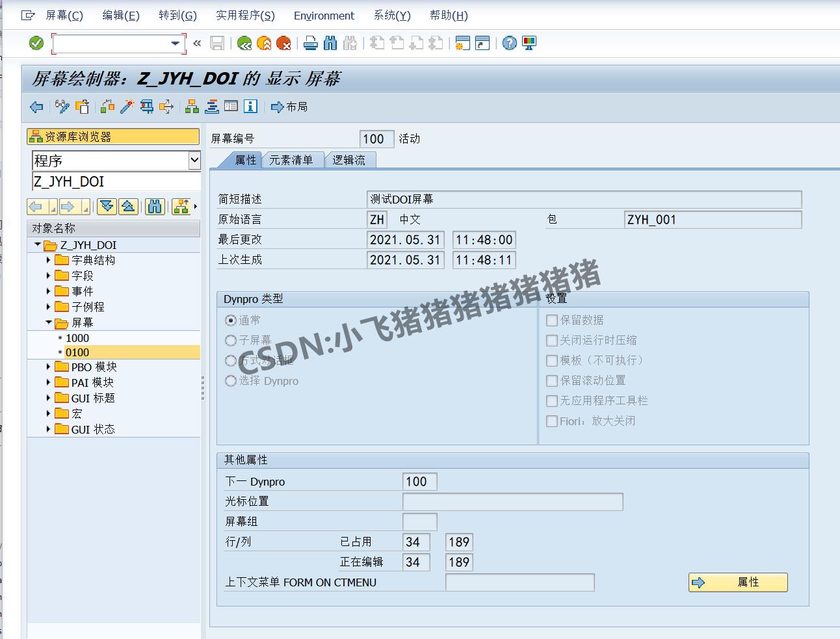
Task: Click the blue info icon on application toolbar
Action: (x=251, y=107)
